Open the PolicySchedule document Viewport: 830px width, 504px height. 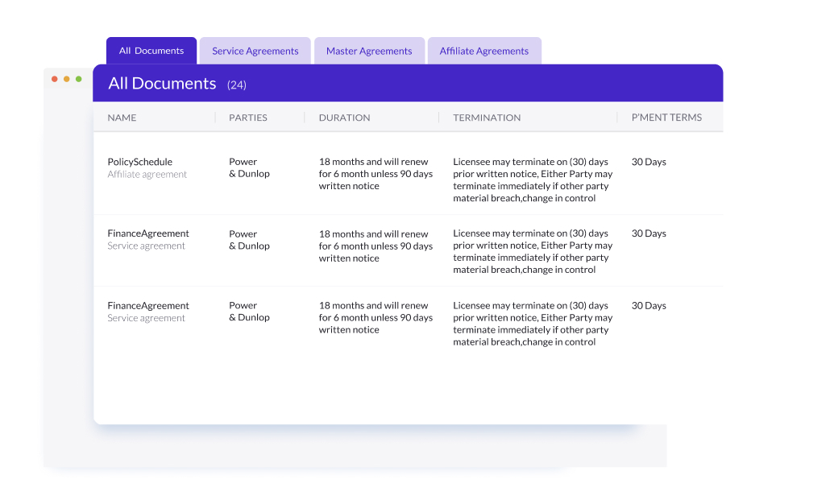click(x=139, y=162)
